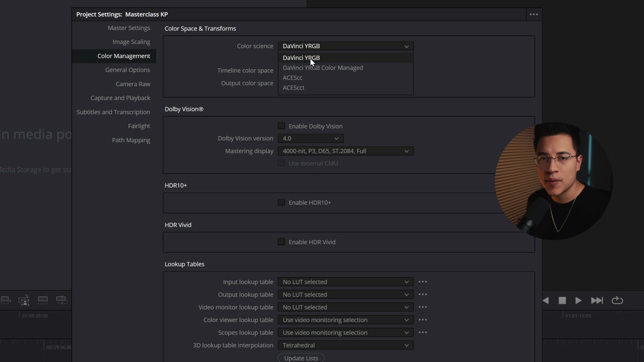Click the source overwrite edit icon
The width and height of the screenshot is (644, 362).
[61, 300]
